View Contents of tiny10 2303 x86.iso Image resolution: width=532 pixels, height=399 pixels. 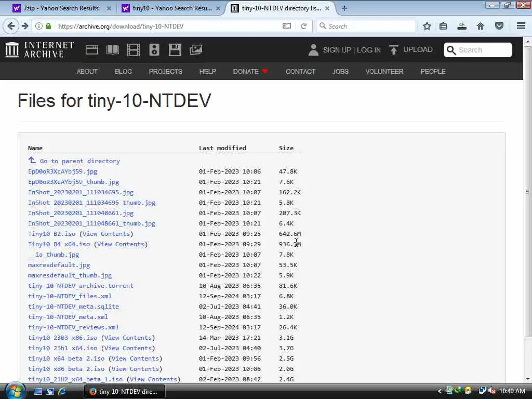click(x=128, y=338)
